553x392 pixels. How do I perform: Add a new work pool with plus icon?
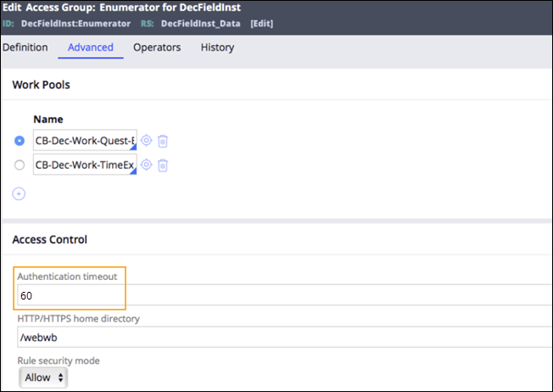19,193
